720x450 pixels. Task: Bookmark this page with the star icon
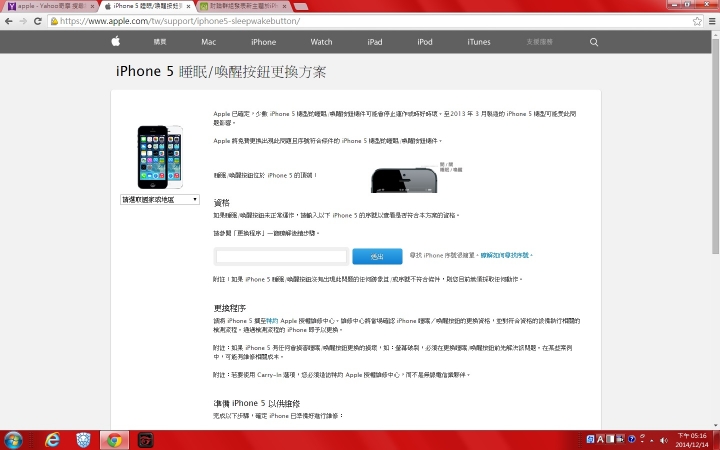tap(697, 21)
